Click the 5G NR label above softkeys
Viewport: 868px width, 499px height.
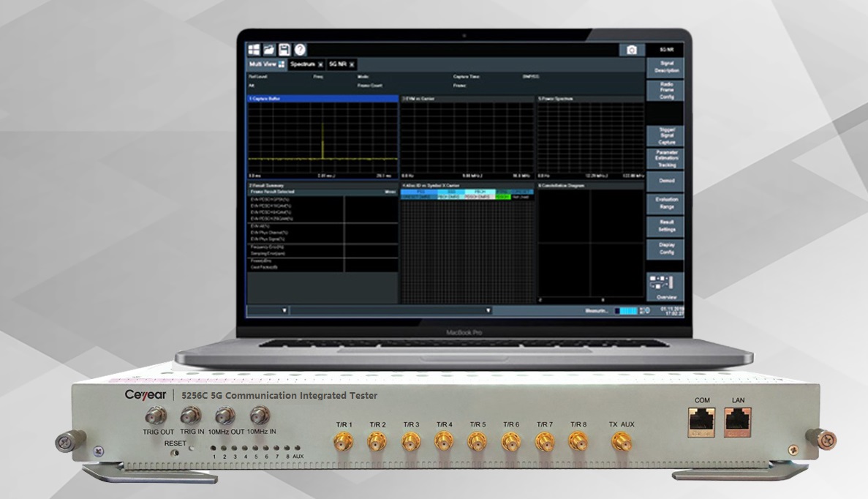[666, 50]
